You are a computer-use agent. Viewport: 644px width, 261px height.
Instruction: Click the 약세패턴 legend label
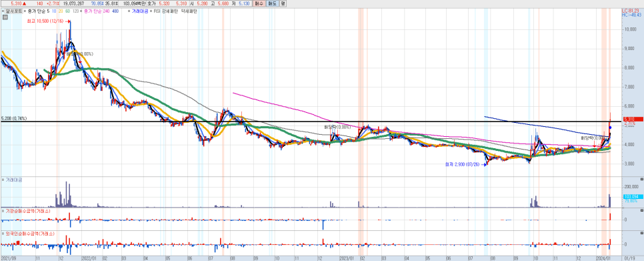pyautogui.click(x=189, y=11)
